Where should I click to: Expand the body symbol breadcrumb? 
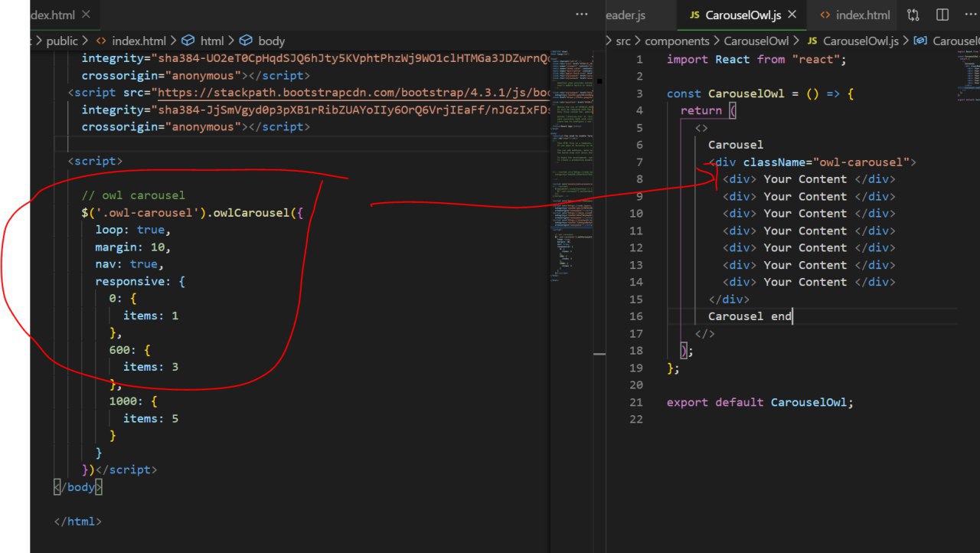click(x=271, y=41)
